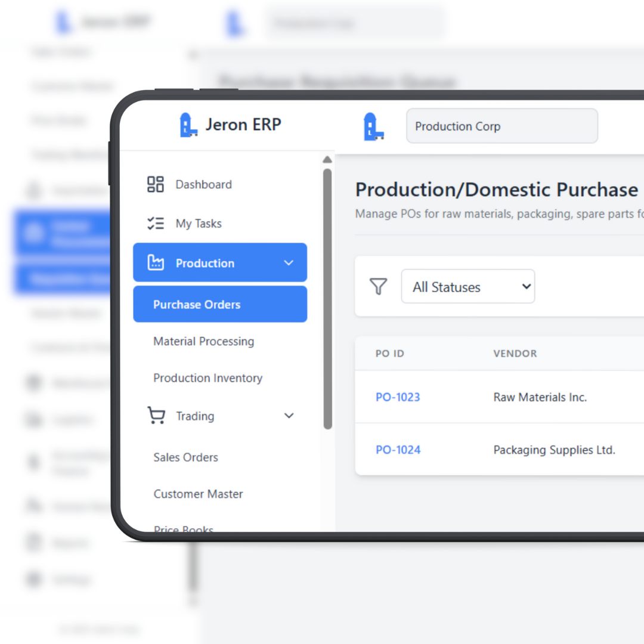This screenshot has width=644, height=644.
Task: Click the sidebar vertical scrollbar thumb
Action: [x=327, y=298]
